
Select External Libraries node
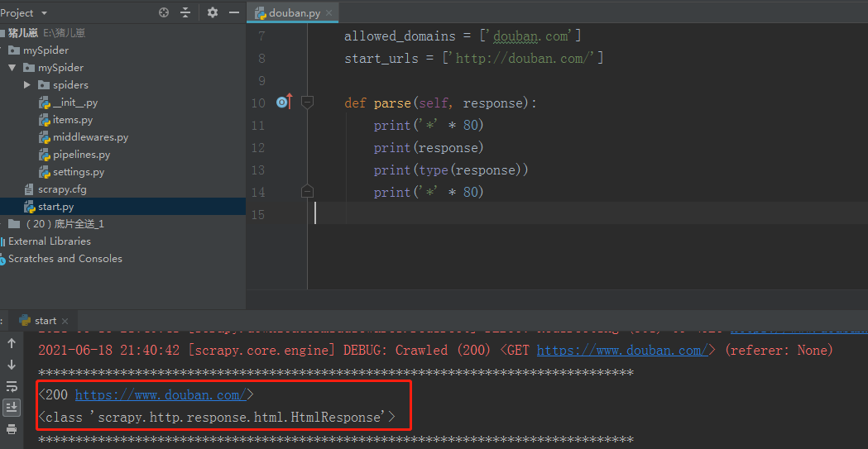50,241
